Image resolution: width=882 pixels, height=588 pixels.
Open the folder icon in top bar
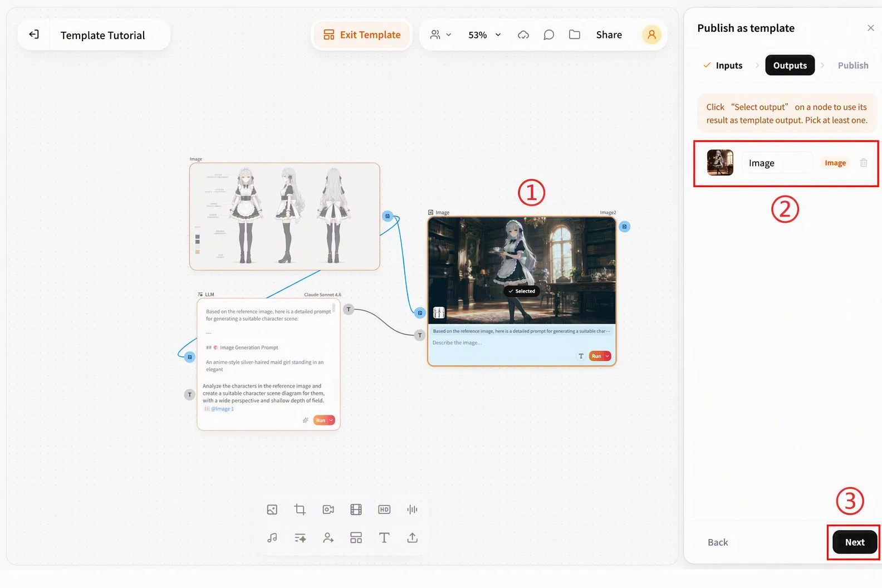575,35
